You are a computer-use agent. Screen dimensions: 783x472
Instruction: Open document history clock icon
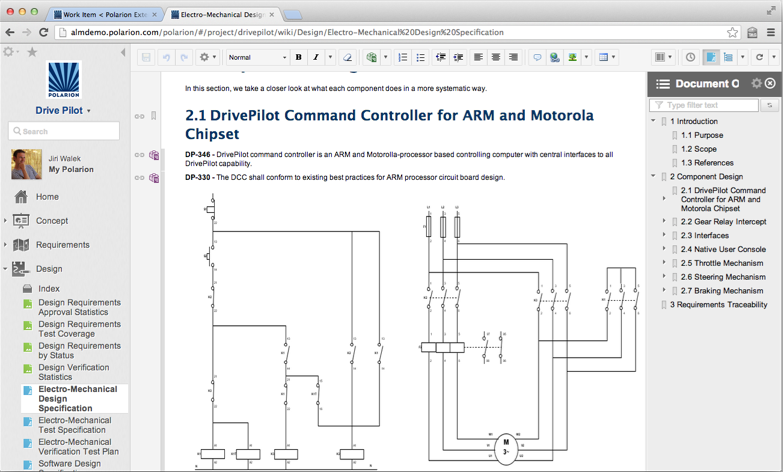coord(691,57)
